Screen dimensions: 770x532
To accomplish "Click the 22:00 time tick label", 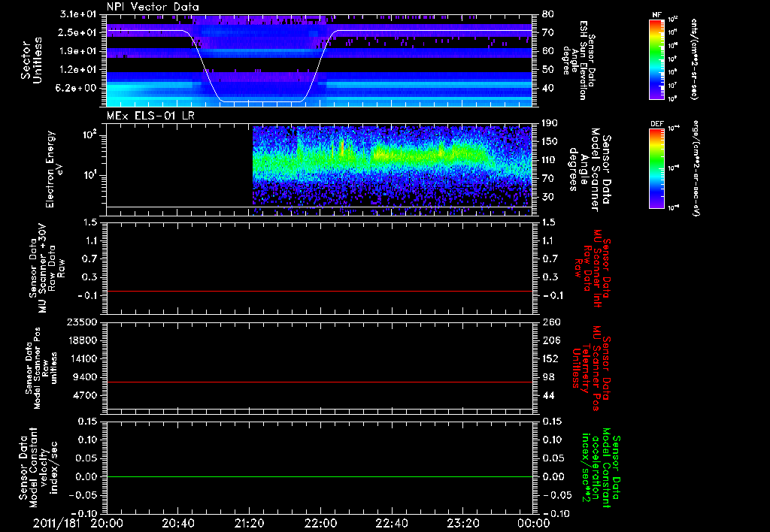I will click(320, 524).
